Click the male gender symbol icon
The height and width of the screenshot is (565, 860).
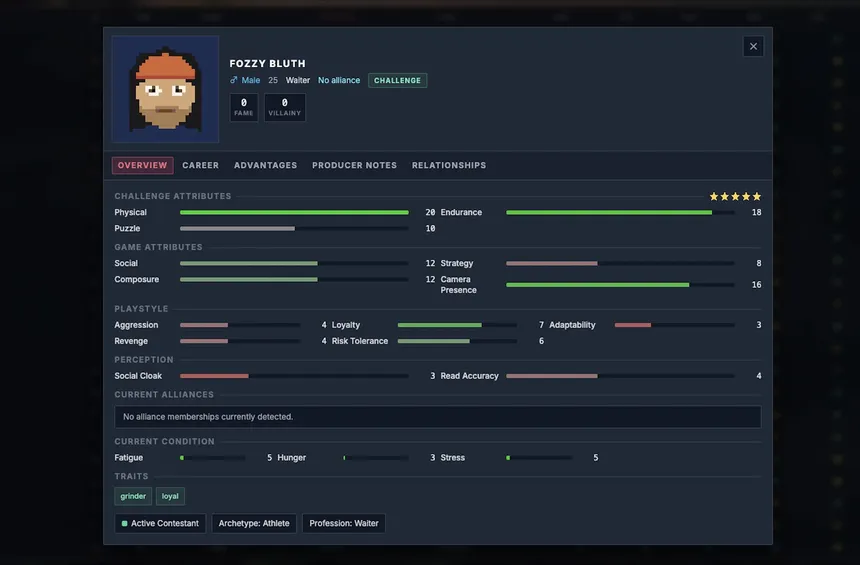tap(234, 80)
